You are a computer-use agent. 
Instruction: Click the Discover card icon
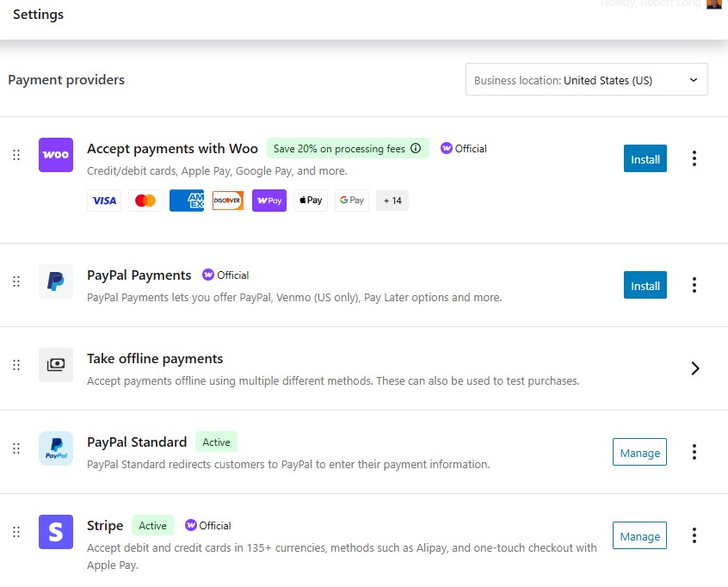(227, 200)
